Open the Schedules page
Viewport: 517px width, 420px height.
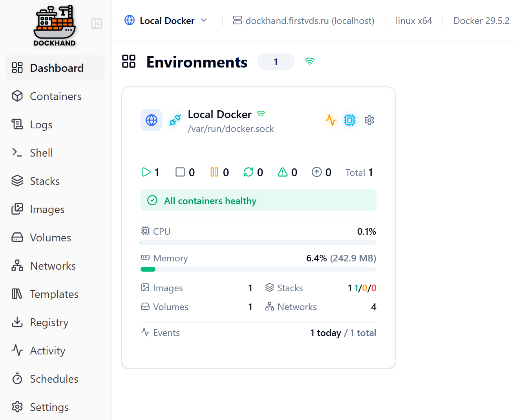(x=55, y=379)
